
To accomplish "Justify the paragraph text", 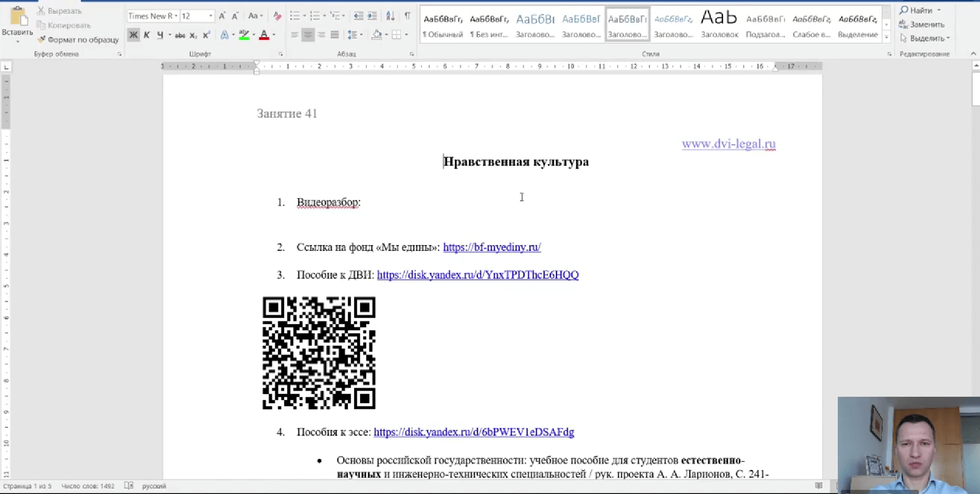I will 335,35.
